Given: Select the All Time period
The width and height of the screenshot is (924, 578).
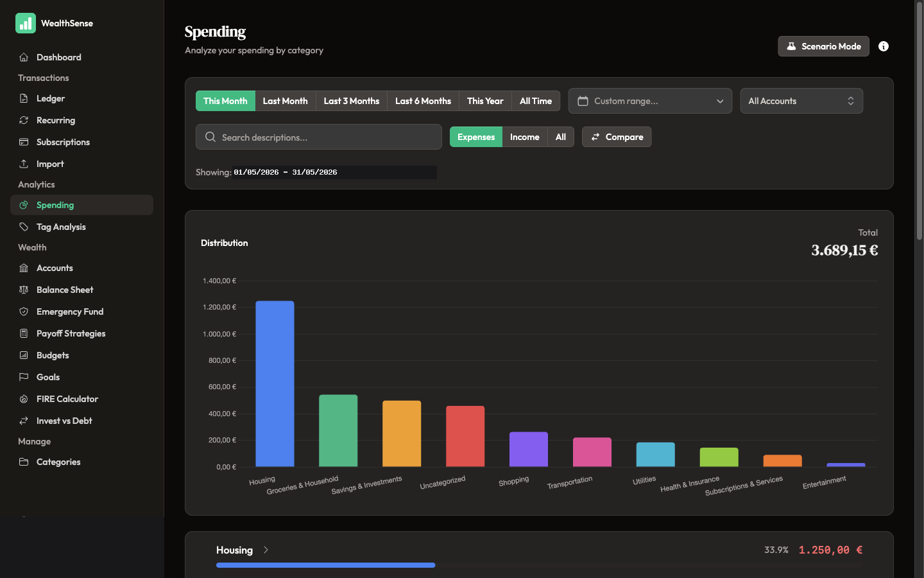Looking at the screenshot, I should point(536,101).
